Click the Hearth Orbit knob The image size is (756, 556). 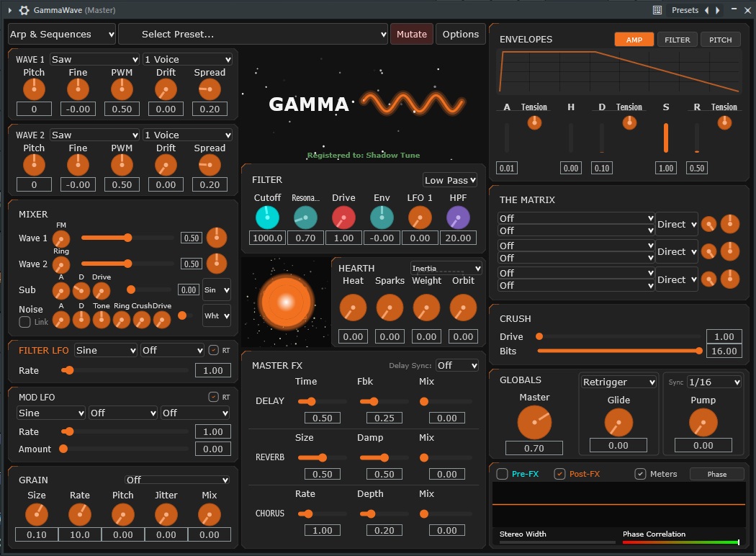(463, 308)
